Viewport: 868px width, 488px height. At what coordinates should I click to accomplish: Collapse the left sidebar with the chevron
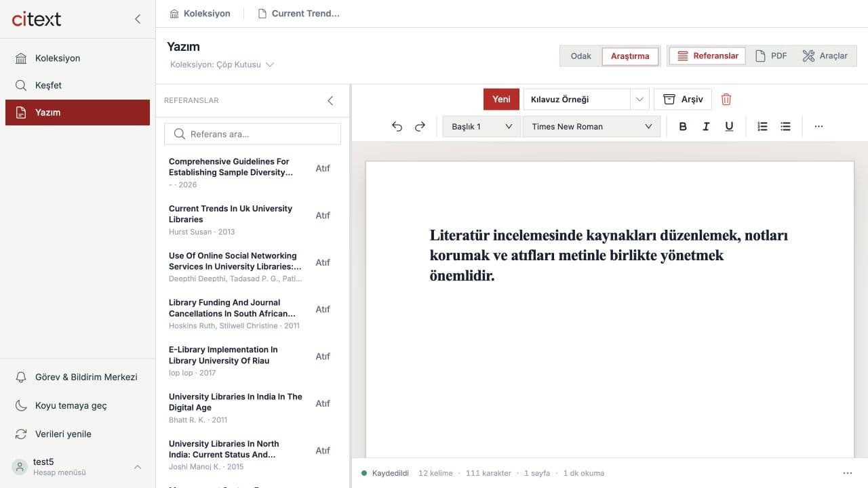tap(138, 19)
